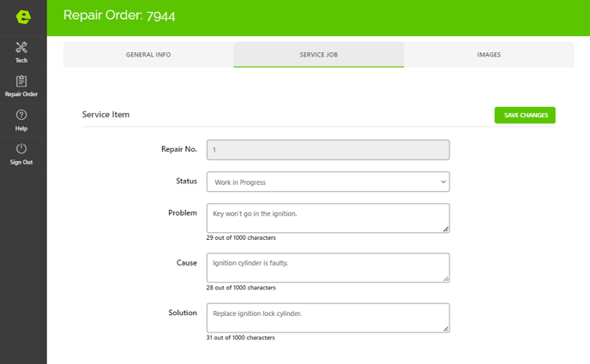590x364 pixels.
Task: Open the Repair Order clipboard icon
Action: 21,81
